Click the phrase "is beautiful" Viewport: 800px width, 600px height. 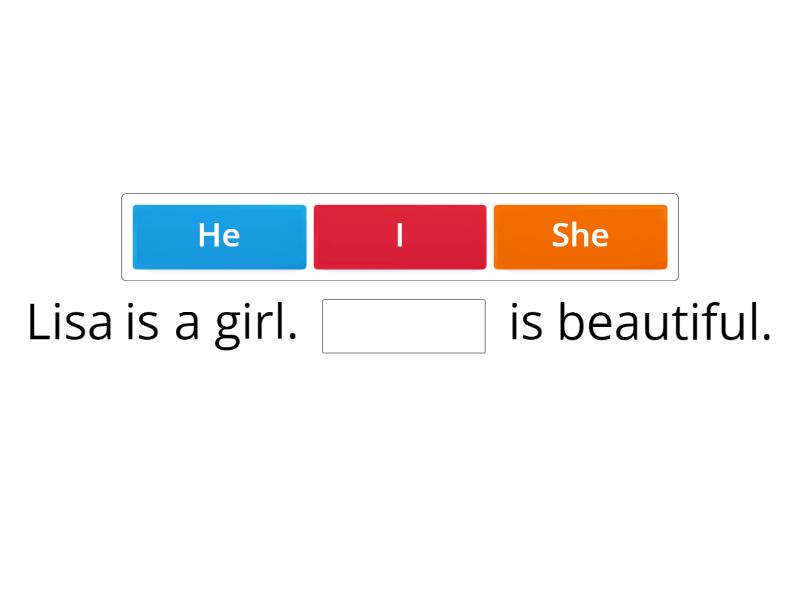(640, 322)
